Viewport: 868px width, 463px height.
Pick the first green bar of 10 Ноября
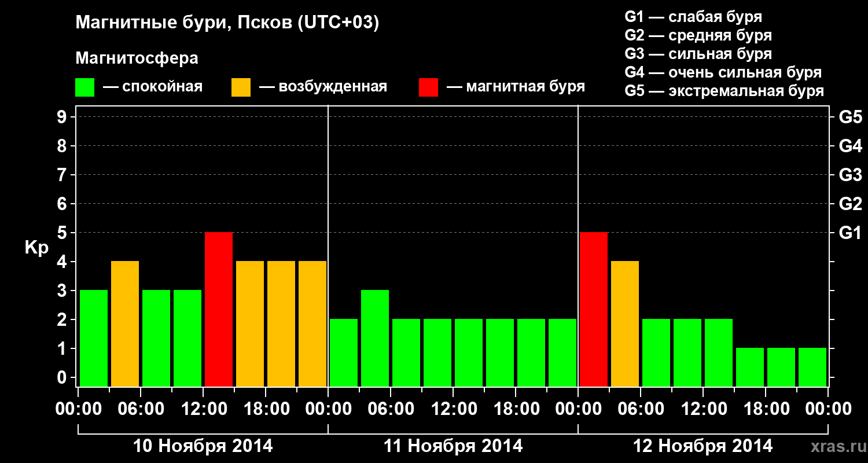coord(94,338)
